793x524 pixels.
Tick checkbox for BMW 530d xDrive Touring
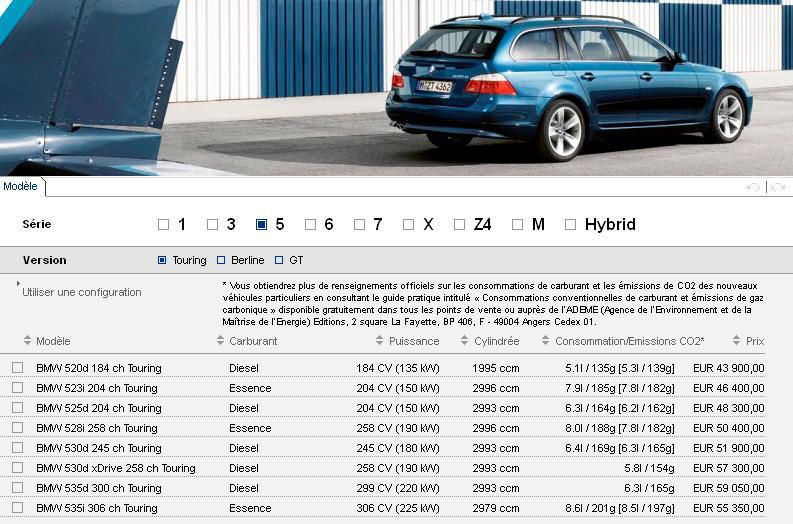pos(18,467)
